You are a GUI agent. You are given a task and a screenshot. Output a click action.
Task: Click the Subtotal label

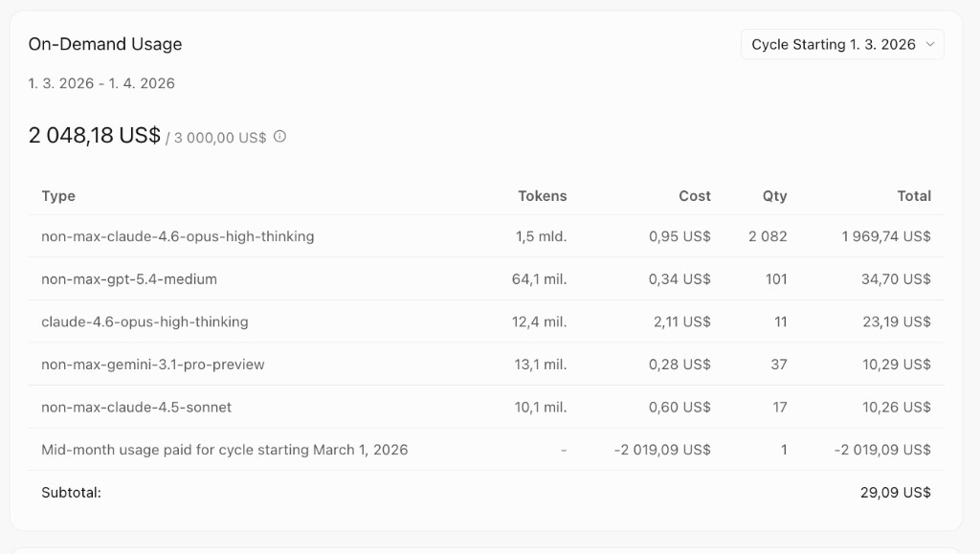click(x=71, y=492)
